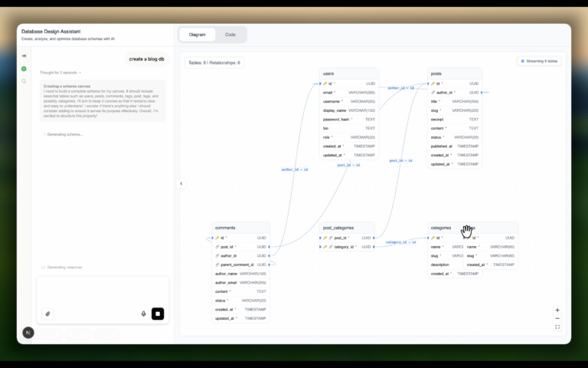Viewport: 588px width, 368px height.
Task: Stop generation with the black square button
Action: point(158,314)
